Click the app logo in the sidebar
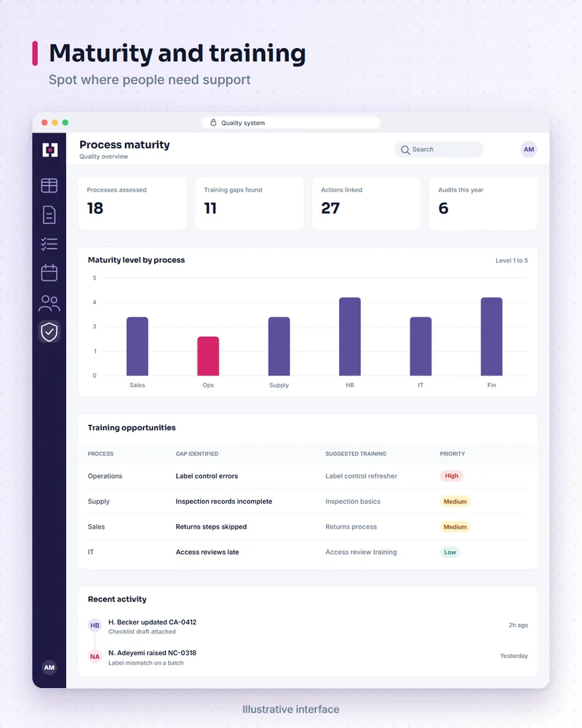 click(x=49, y=150)
